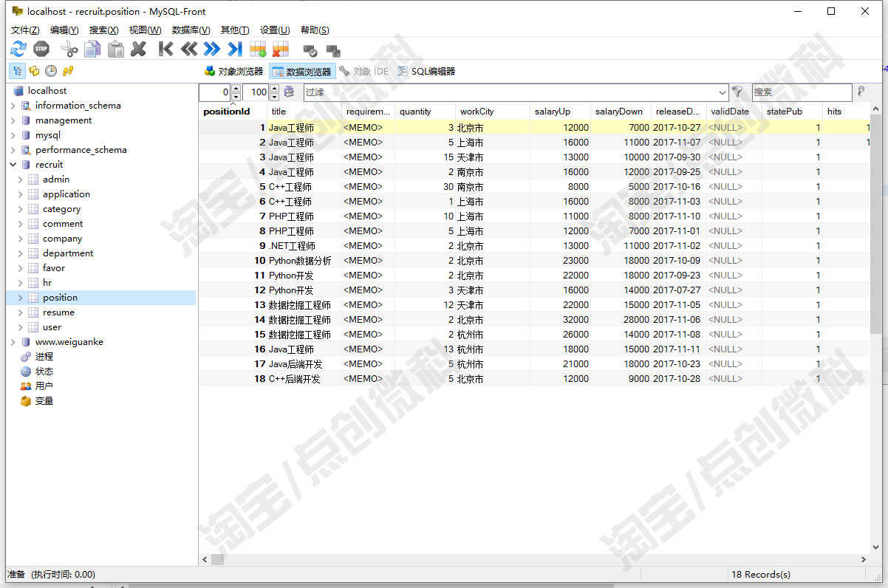Image resolution: width=888 pixels, height=588 pixels.
Task: Click the Cut scissors icon
Action: pos(69,49)
